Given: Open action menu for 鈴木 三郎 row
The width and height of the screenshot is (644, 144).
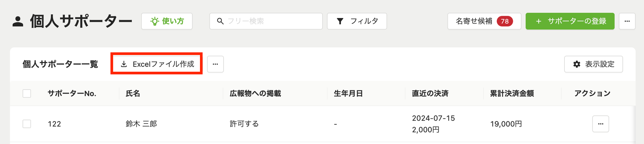Looking at the screenshot, I should pos(601,124).
